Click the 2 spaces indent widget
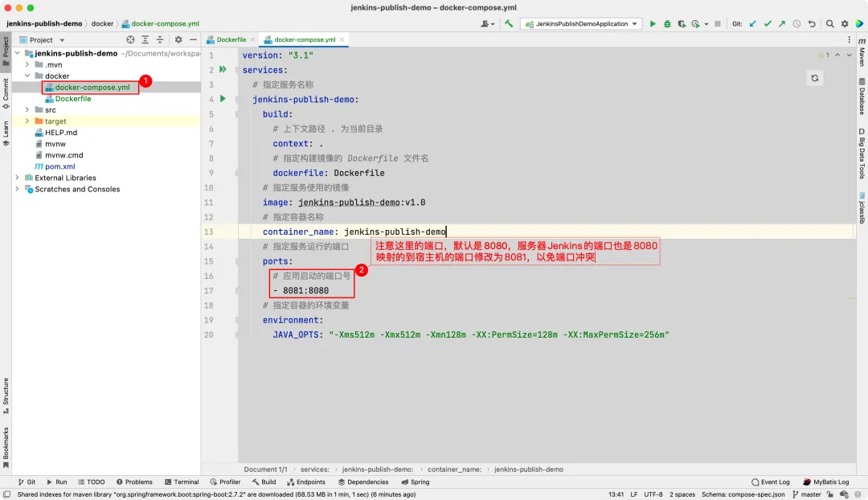 (x=682, y=494)
